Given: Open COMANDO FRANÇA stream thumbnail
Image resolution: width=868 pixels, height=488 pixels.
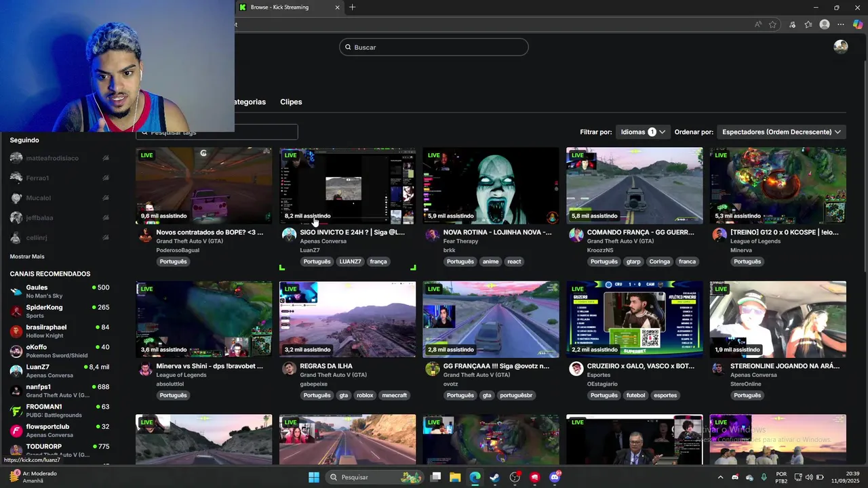Looking at the screenshot, I should click(x=635, y=186).
